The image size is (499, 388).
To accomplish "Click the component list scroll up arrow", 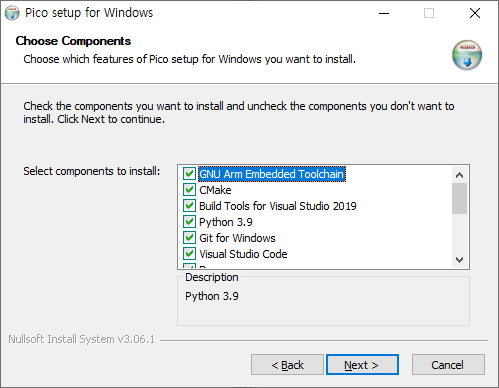I will click(x=459, y=175).
